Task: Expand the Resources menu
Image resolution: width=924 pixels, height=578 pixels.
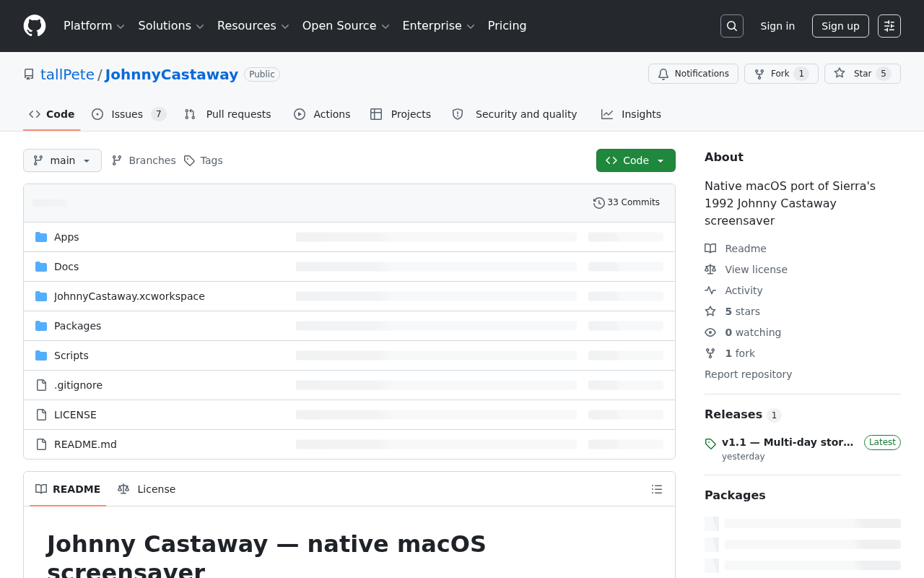Action: 253,26
